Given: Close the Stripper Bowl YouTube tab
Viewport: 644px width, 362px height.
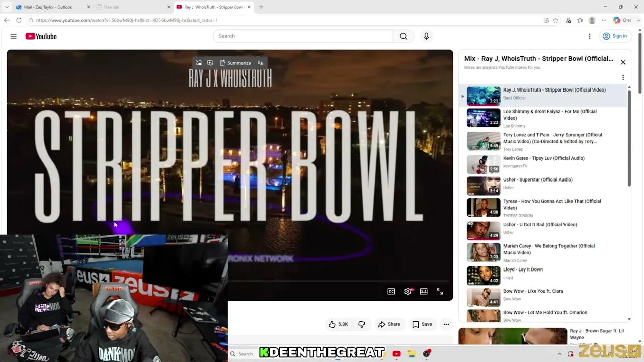Looking at the screenshot, I should [249, 7].
